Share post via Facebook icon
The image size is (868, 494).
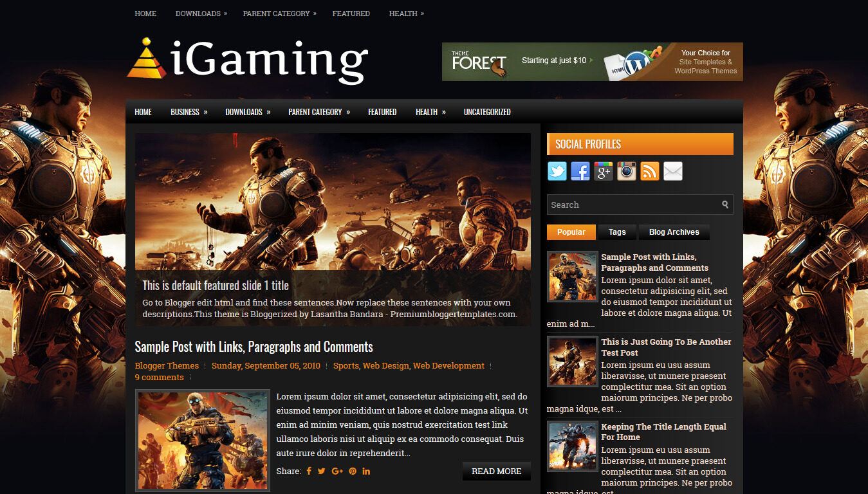(x=309, y=471)
